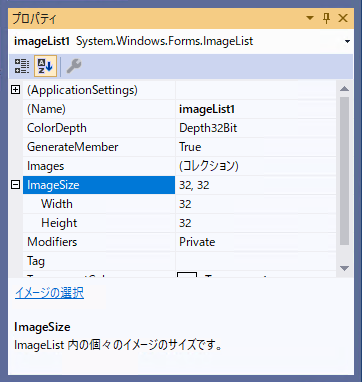This screenshot has width=362, height=382.
Task: Collapse the ImageSize property node
Action: pyautogui.click(x=16, y=185)
